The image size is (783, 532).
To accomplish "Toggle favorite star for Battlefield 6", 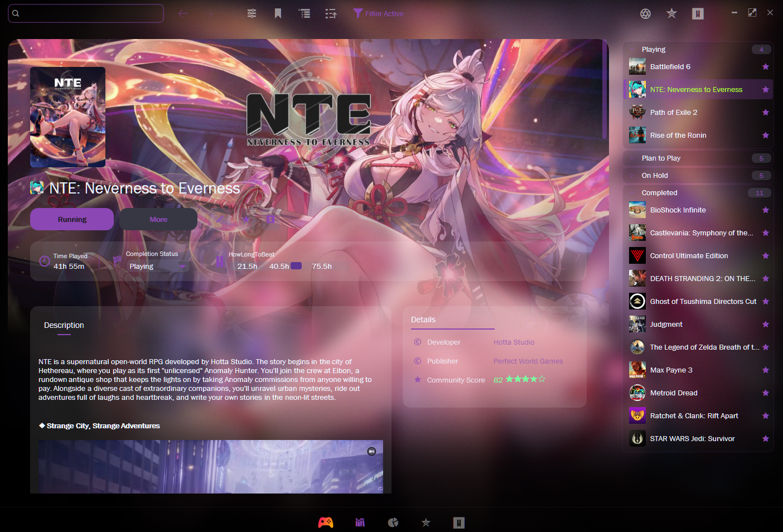I will tap(765, 67).
